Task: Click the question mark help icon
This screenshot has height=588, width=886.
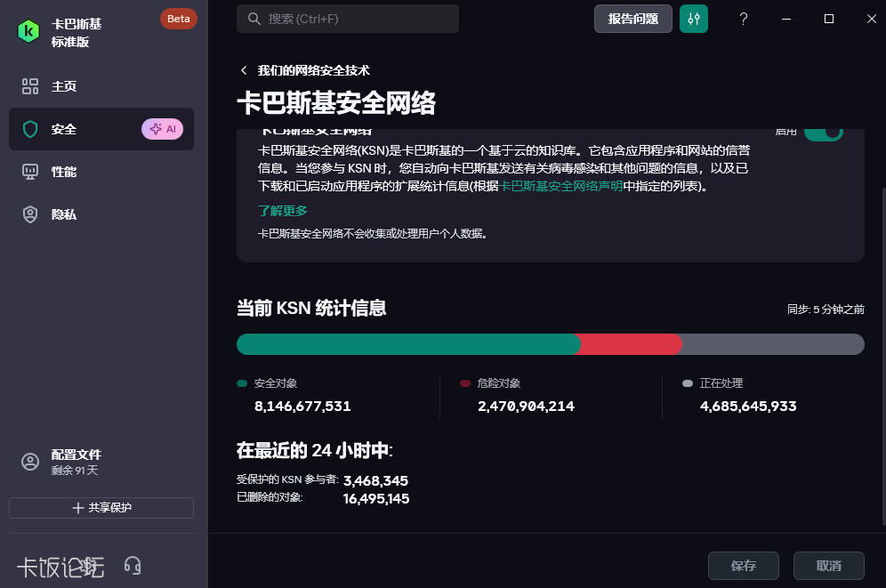Action: pyautogui.click(x=744, y=19)
